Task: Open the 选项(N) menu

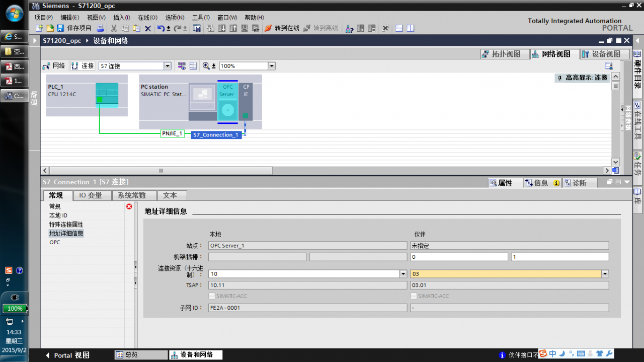Action: [175, 17]
